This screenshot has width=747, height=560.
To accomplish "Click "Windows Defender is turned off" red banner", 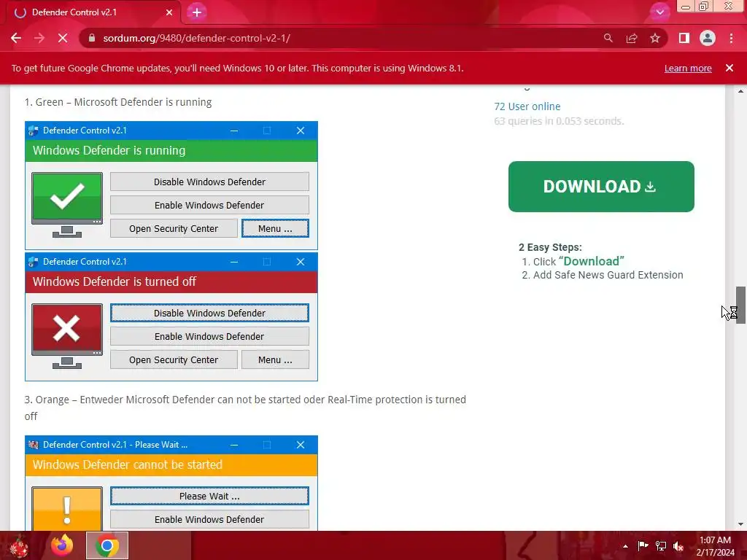I will point(171,282).
